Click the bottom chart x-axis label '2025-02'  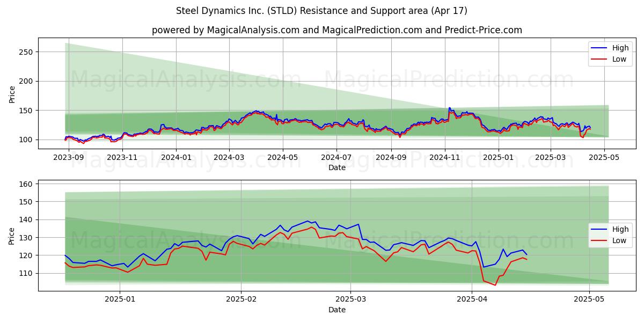click(241, 299)
